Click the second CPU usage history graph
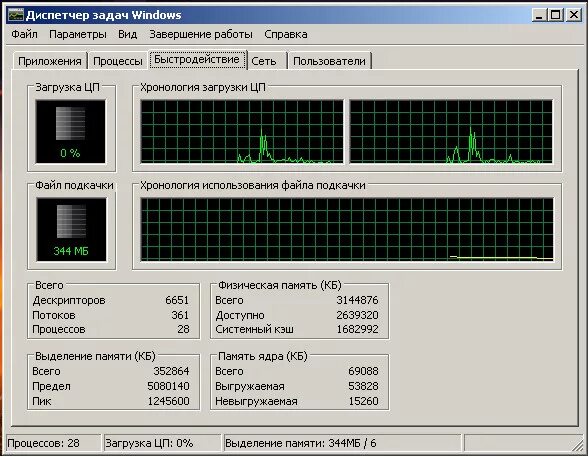The height and width of the screenshot is (457, 588). pos(451,132)
